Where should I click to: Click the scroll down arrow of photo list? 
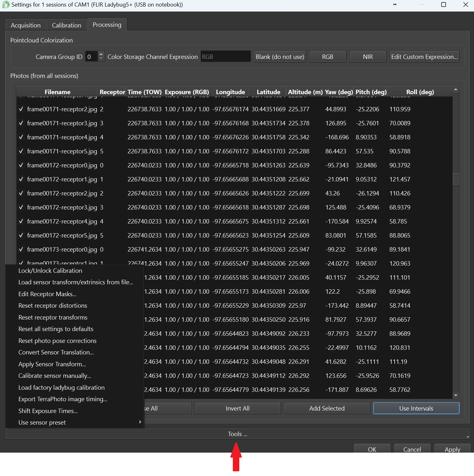click(x=456, y=395)
